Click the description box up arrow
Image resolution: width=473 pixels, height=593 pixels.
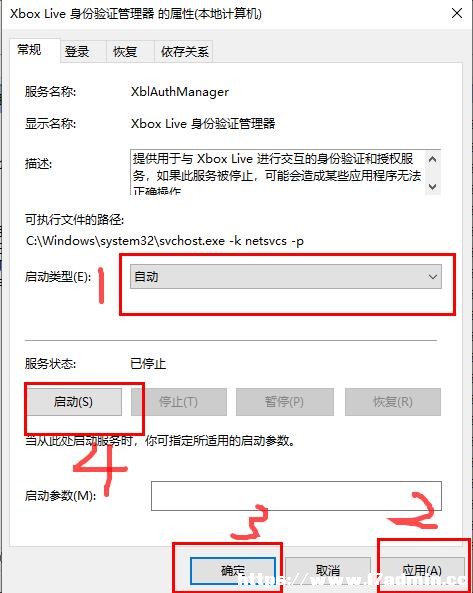coord(433,159)
